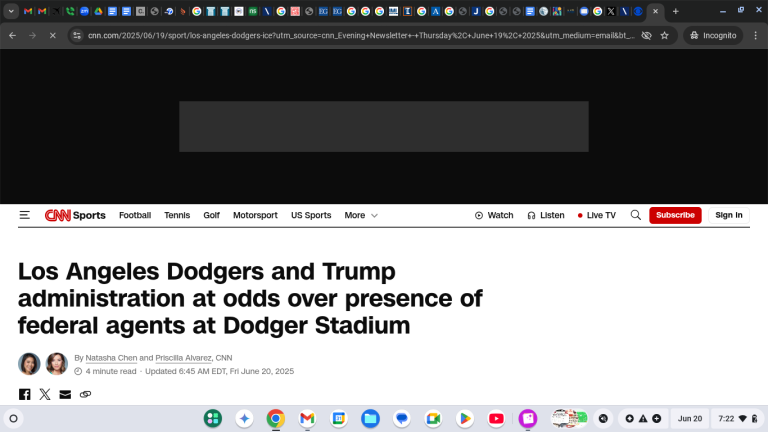The height and width of the screenshot is (432, 768).
Task: Open the pink screenshot app shelf icon
Action: tap(528, 419)
